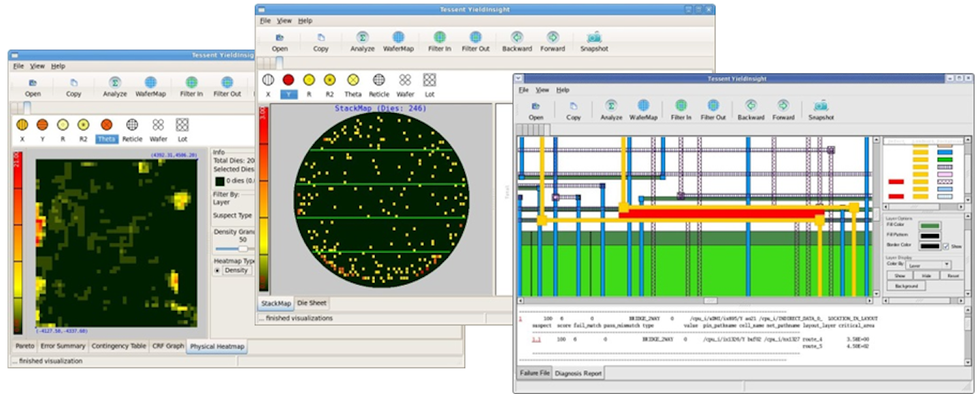Image resolution: width=980 pixels, height=394 pixels.
Task: Select Lot view icon in heatmap window
Action: click(x=182, y=125)
